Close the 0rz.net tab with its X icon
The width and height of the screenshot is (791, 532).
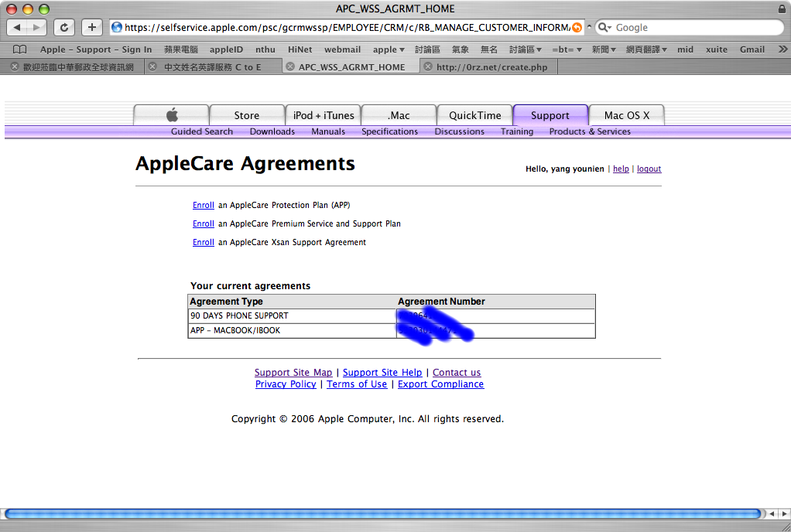point(428,66)
